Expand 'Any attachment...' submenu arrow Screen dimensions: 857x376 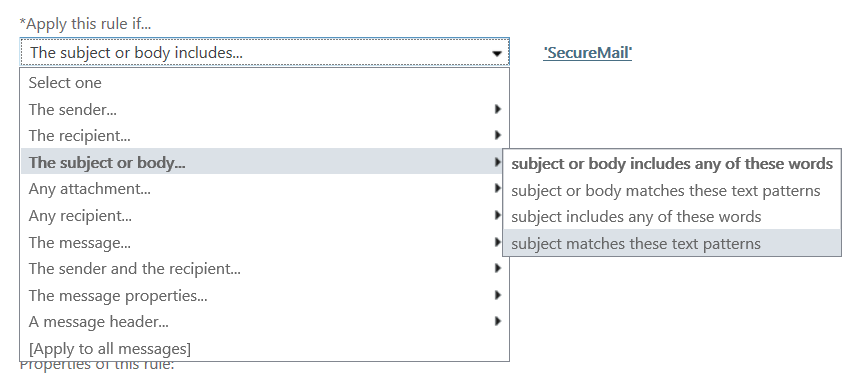point(497,189)
